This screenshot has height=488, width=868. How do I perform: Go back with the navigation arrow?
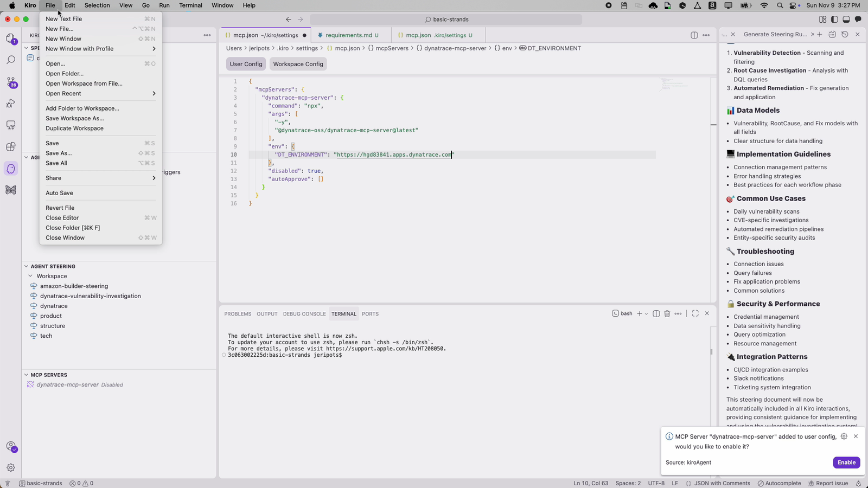tap(289, 19)
